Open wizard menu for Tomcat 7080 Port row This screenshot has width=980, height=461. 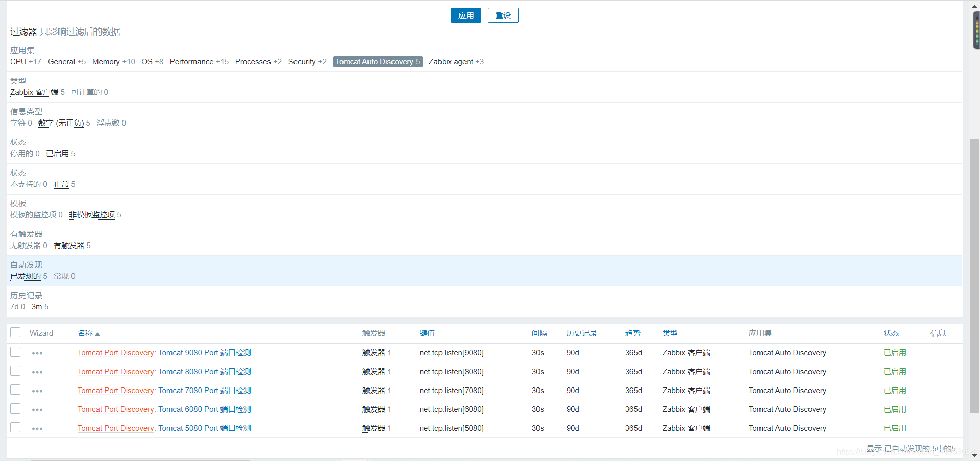click(37, 391)
